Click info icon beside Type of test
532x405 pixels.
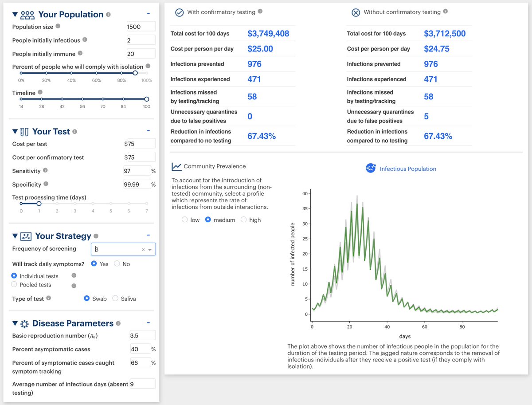coord(49,299)
